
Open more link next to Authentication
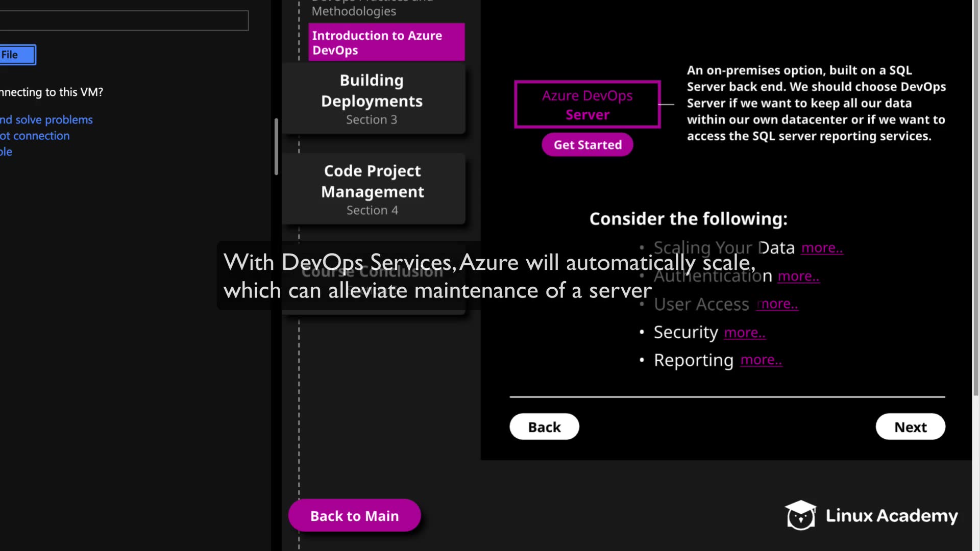tap(798, 277)
